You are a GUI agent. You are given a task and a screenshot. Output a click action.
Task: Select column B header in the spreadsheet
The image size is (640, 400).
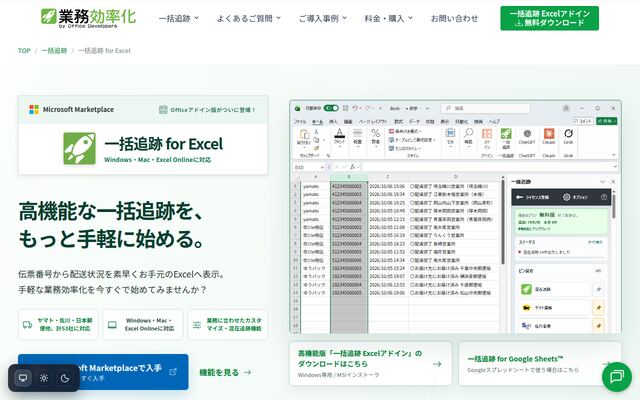click(349, 177)
